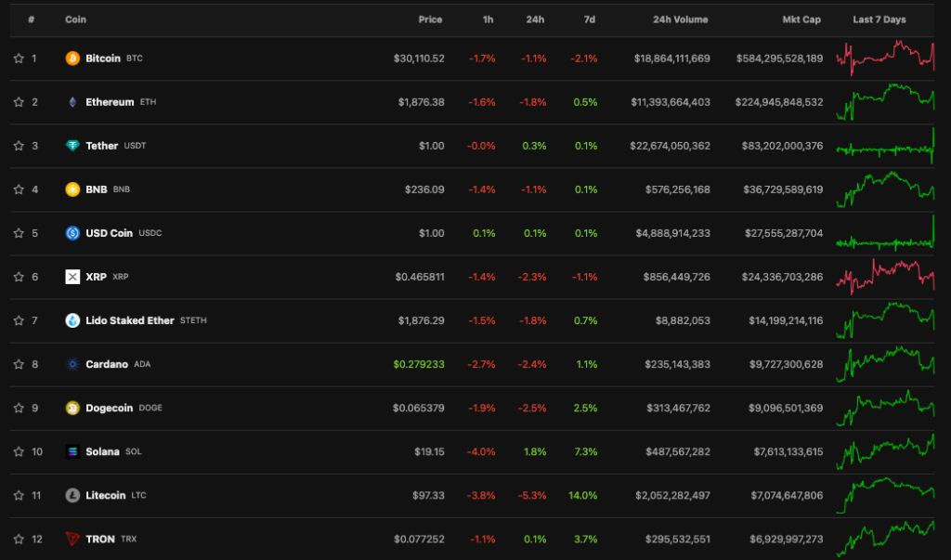Click the TRON logo icon
Image resolution: width=951 pixels, height=560 pixels.
click(72, 539)
